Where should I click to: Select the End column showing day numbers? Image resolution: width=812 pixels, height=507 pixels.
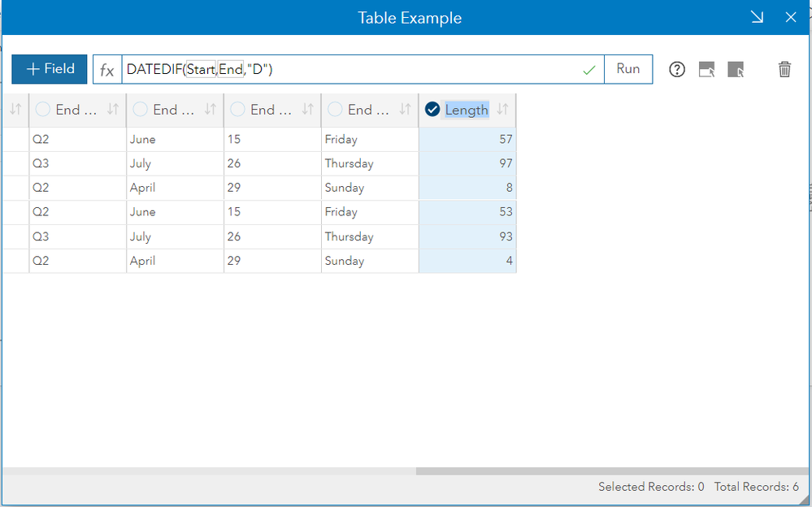tap(237, 110)
